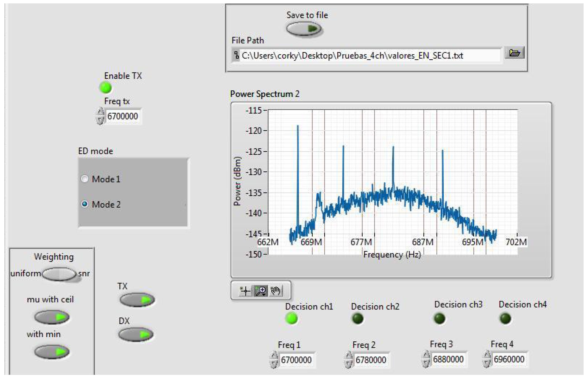The image size is (588, 378).
Task: Click the Freq 3 stepper arrows
Action: tap(426, 359)
